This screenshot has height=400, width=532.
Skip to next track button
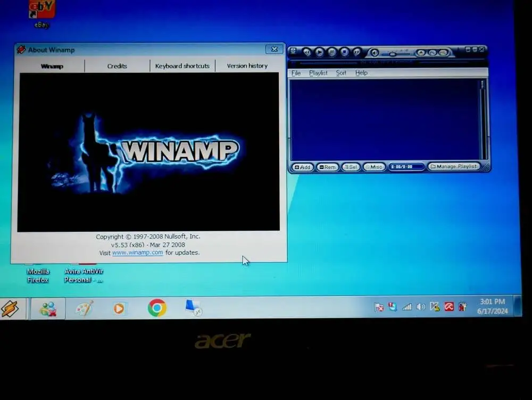356,52
